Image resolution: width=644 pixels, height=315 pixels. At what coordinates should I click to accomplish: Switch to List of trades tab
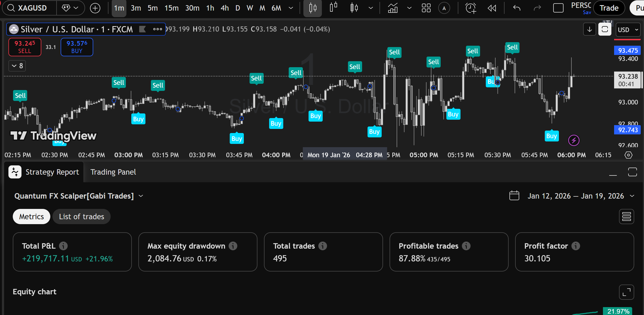coord(82,217)
